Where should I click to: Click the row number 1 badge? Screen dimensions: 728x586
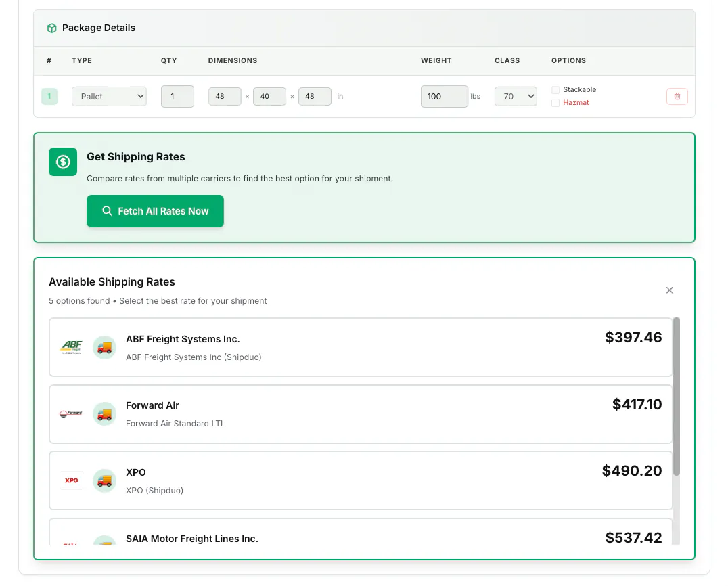[49, 97]
